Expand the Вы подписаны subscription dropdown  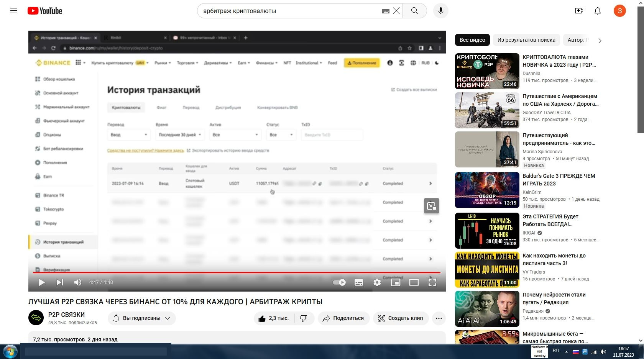tap(141, 318)
